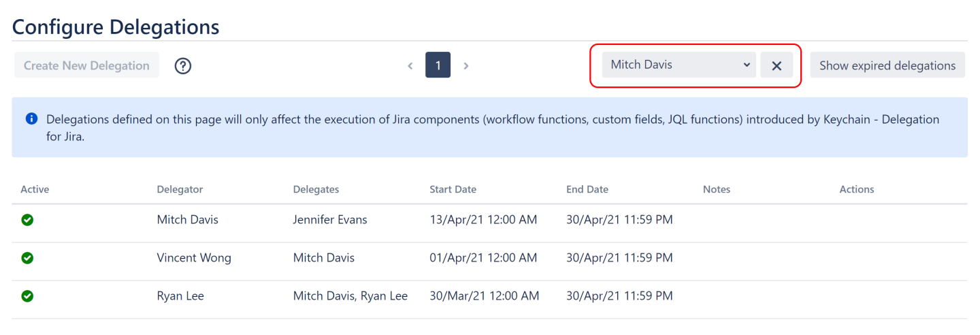
Task: Go to next page arrow
Action: point(466,66)
